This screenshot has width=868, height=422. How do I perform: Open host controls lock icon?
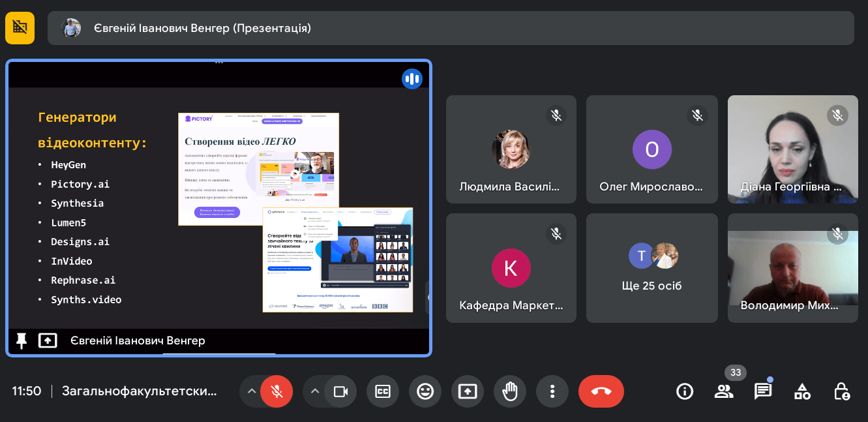tap(841, 391)
